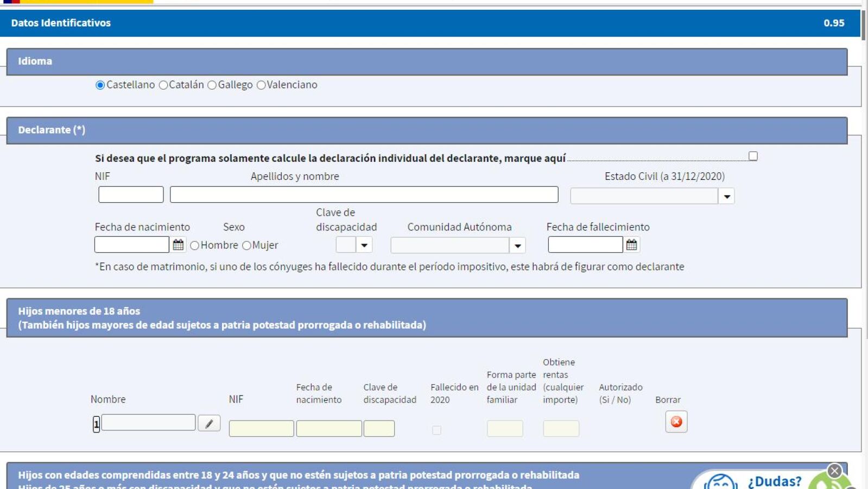The height and width of the screenshot is (489, 868).
Task: Select Hombre as sex
Action: tap(195, 246)
